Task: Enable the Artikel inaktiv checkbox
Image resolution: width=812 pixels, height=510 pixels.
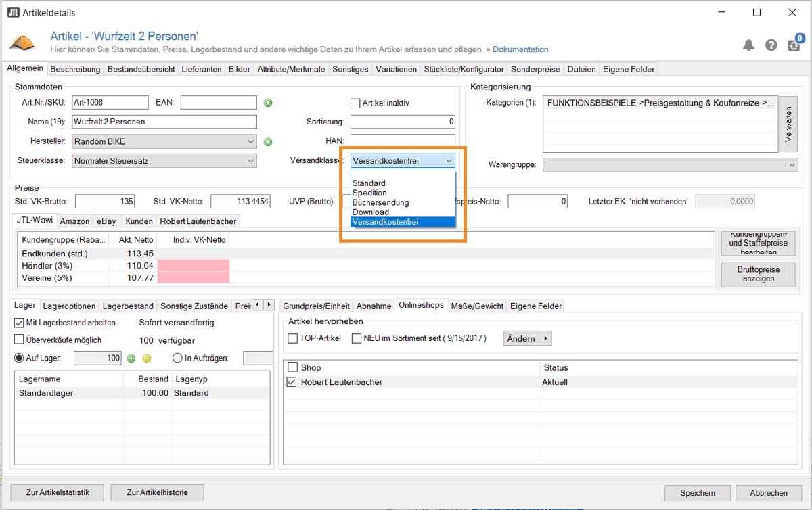Action: tap(355, 103)
